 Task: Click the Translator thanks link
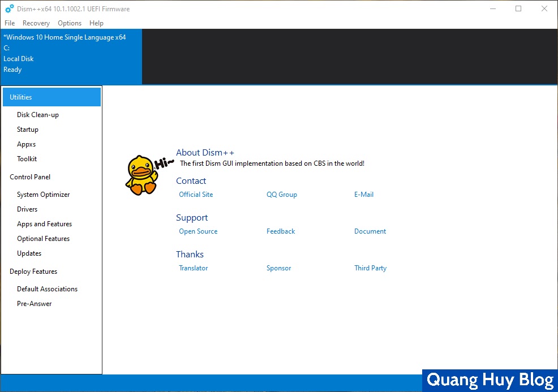[x=193, y=268]
